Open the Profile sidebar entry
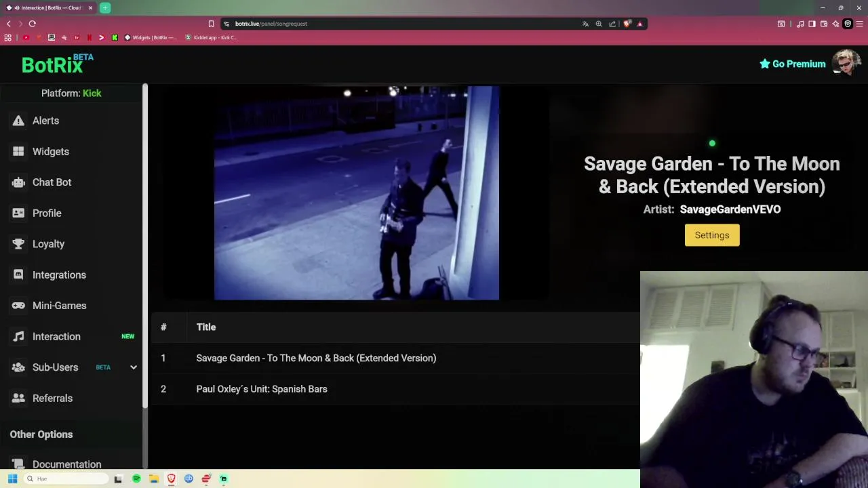This screenshot has width=868, height=488. (x=47, y=213)
